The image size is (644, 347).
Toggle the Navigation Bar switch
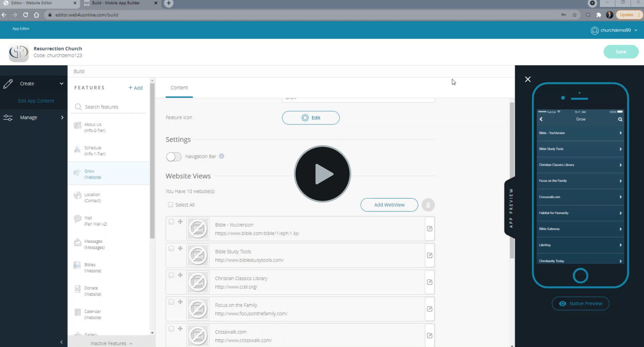point(174,157)
